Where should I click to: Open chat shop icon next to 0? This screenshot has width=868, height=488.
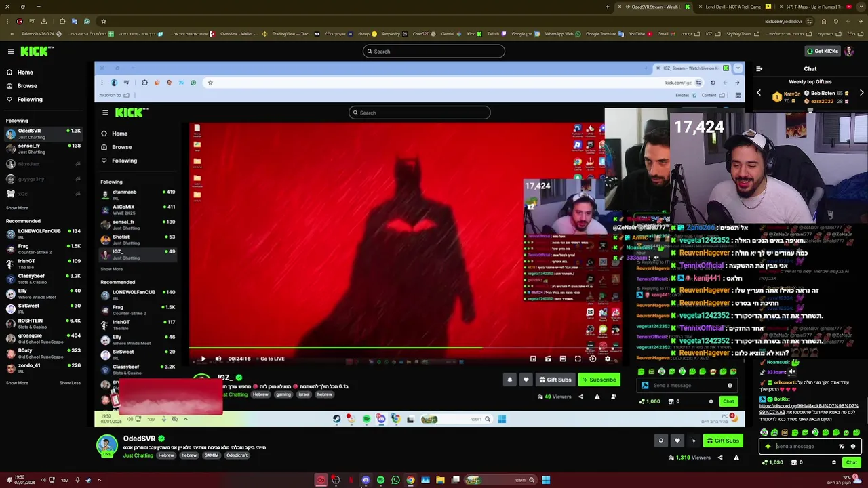point(793,462)
